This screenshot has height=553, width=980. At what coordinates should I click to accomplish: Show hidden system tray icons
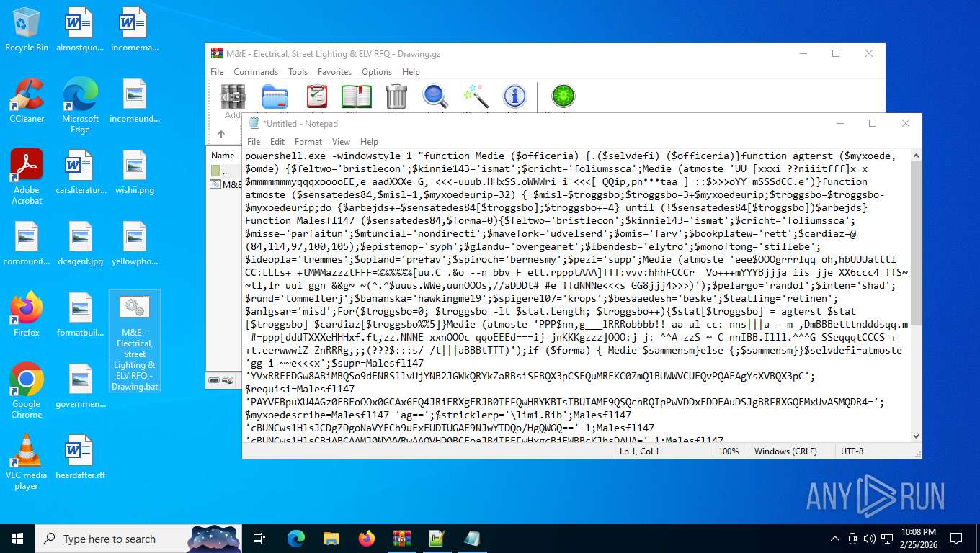(835, 539)
